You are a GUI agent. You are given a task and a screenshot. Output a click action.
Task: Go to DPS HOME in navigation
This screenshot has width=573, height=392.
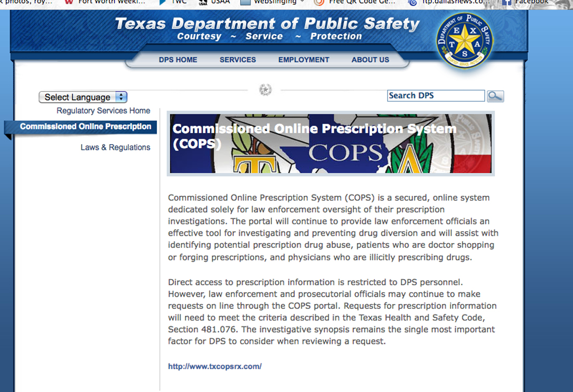click(178, 60)
